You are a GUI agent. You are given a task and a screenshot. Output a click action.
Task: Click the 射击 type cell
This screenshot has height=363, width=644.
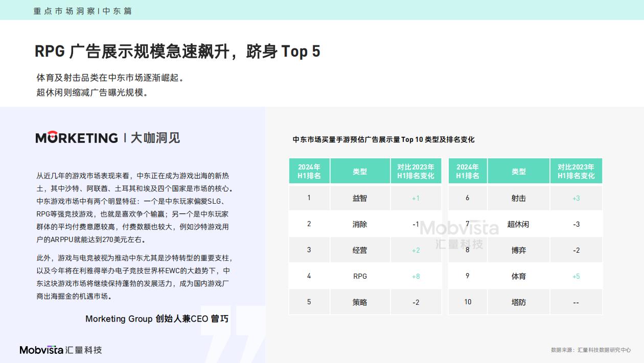(x=518, y=198)
